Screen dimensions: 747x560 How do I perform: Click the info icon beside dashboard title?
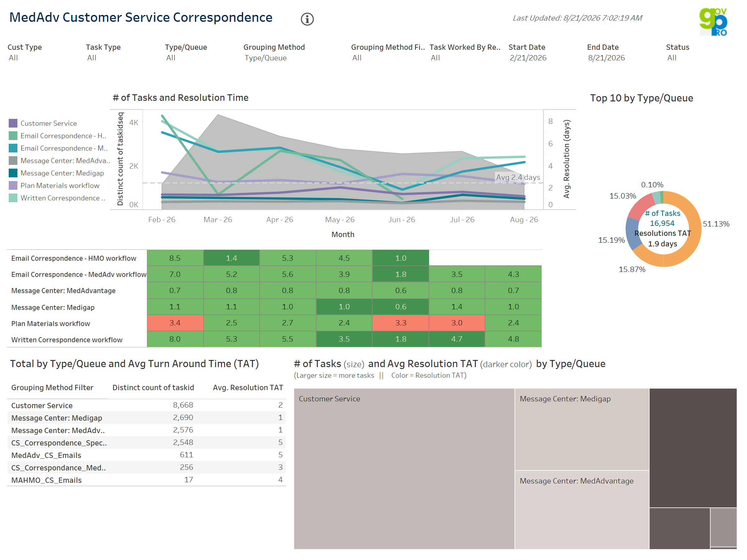point(307,19)
